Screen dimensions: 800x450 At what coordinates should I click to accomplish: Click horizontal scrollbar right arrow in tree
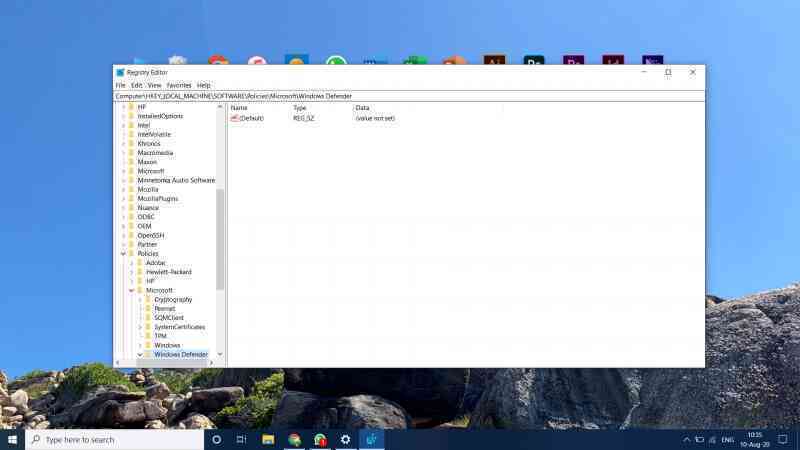(212, 363)
